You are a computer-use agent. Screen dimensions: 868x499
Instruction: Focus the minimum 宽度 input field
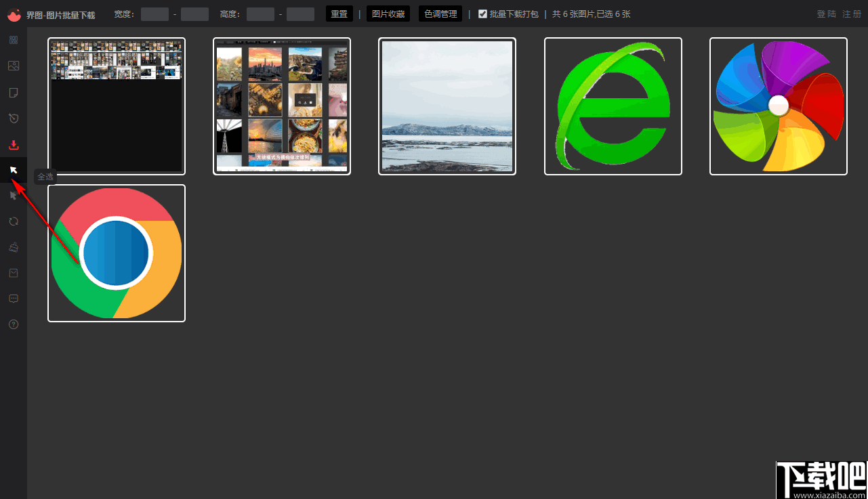154,14
